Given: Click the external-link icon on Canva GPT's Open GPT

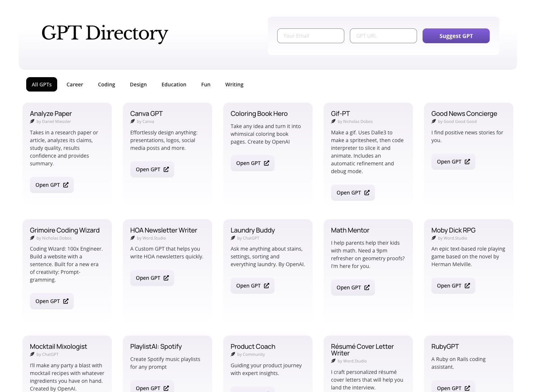Looking at the screenshot, I should (x=166, y=169).
